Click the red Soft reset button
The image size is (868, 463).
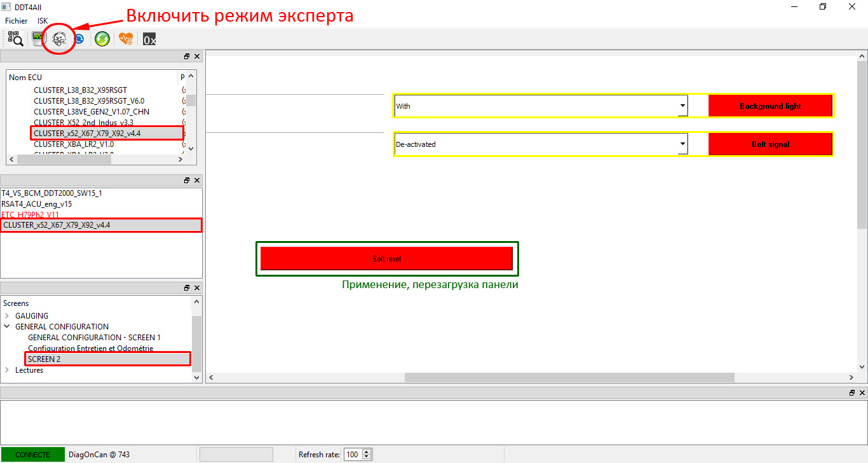point(386,259)
